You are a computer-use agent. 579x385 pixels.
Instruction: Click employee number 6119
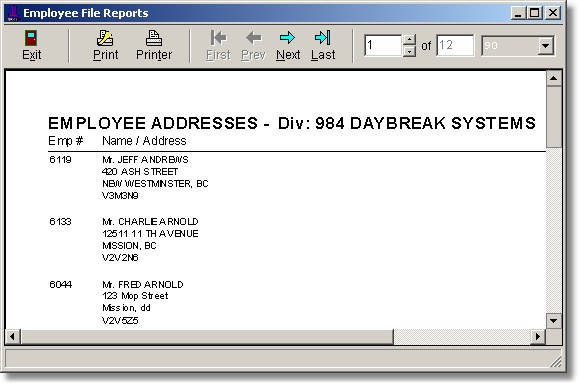60,159
